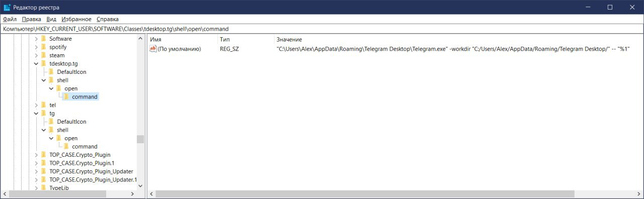Maximize the Редактор реестра window

610,7
